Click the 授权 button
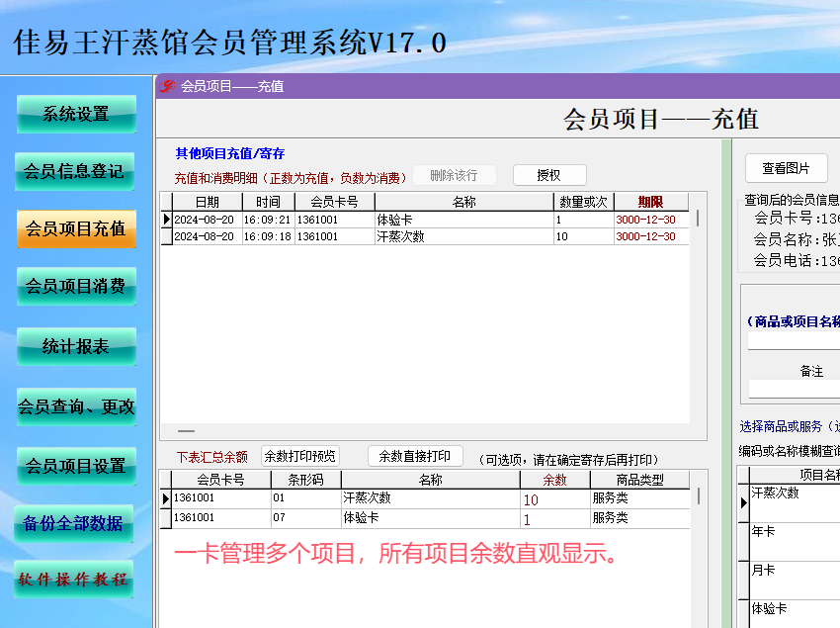 click(x=549, y=175)
